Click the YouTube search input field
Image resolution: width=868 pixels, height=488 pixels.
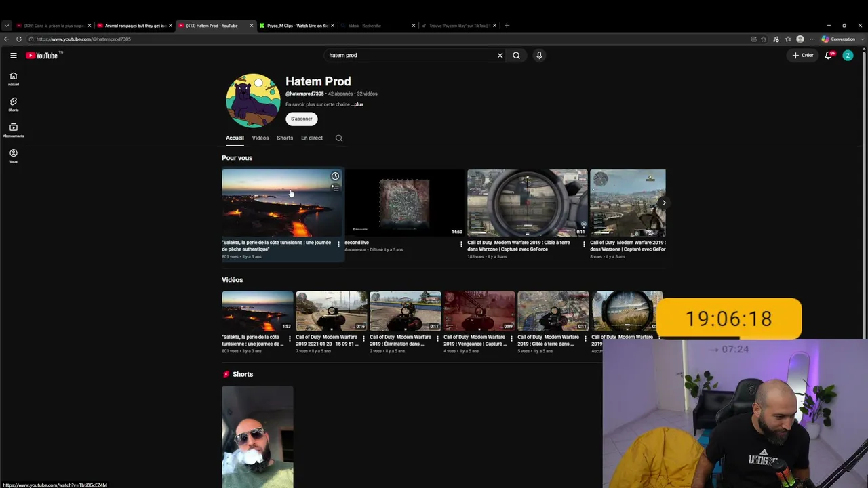410,56
